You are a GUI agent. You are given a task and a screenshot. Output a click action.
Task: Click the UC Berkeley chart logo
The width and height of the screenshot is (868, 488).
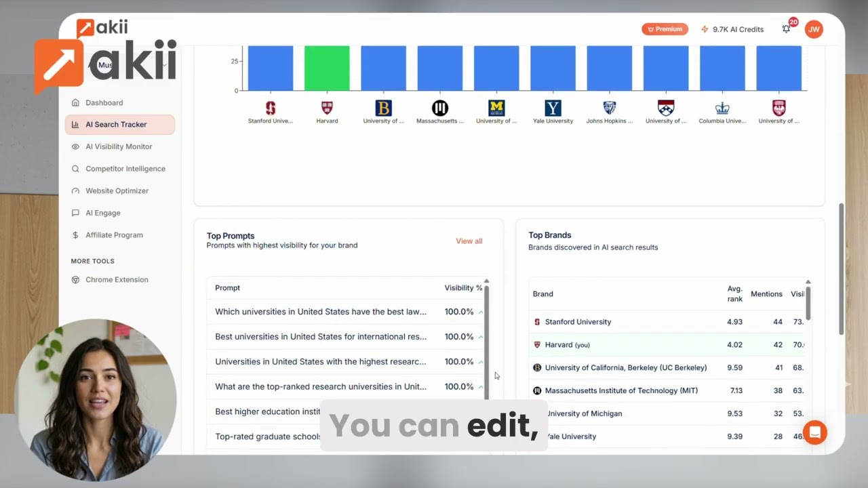click(x=383, y=108)
